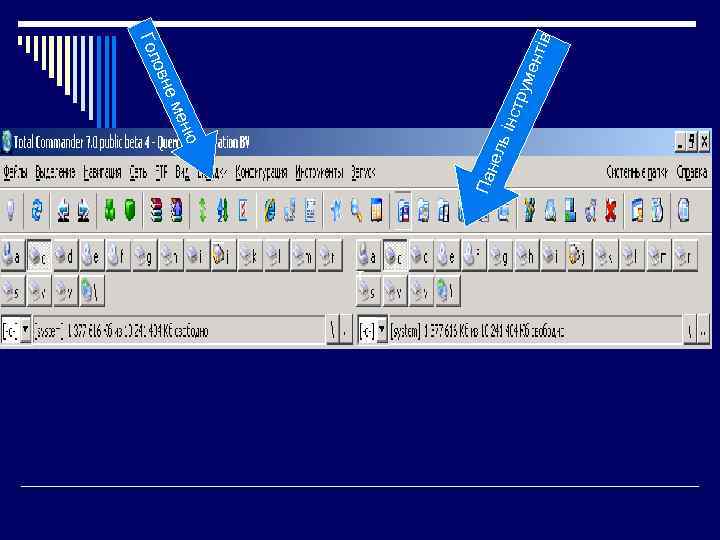Click the red stacked books pack icon
Screen dimensions: 720x540
(x=157, y=211)
